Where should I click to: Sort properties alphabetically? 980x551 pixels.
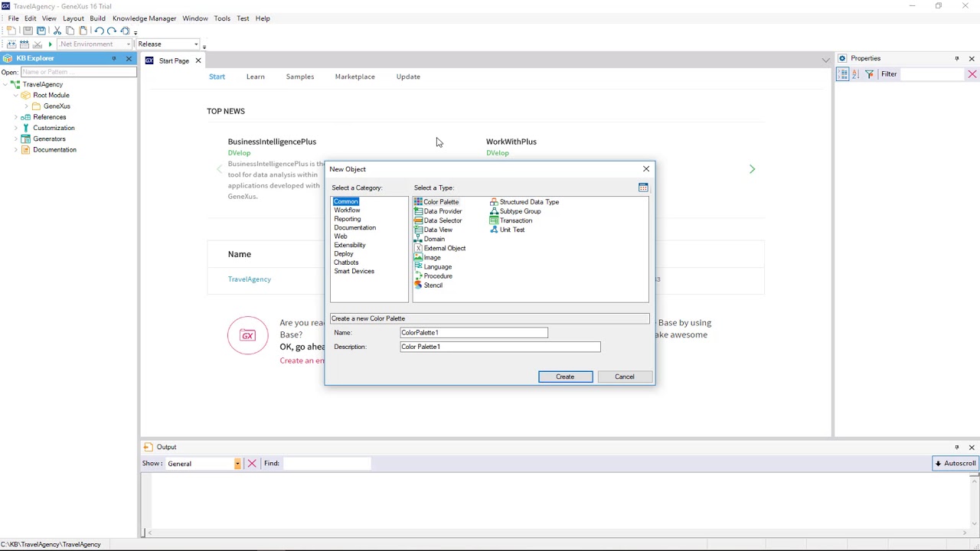(856, 74)
